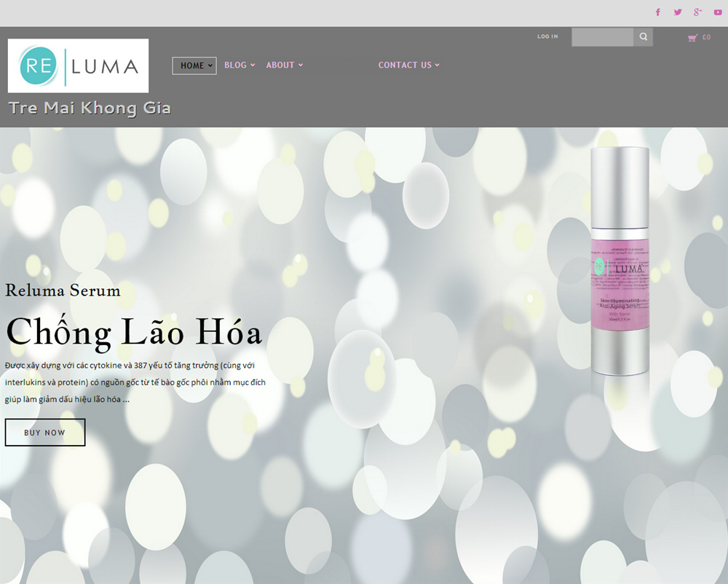Click the Chống Lão Hóa headline
The image size is (728, 584).
134,332
